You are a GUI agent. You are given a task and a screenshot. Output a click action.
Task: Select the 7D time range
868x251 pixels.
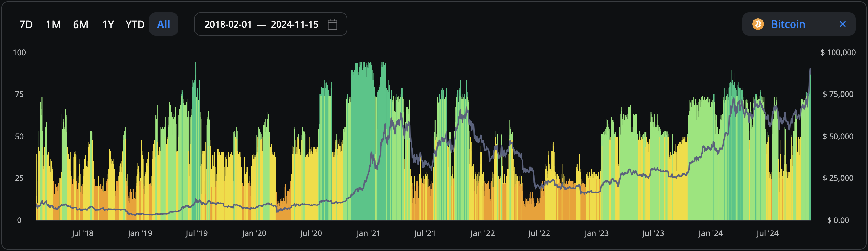(26, 25)
